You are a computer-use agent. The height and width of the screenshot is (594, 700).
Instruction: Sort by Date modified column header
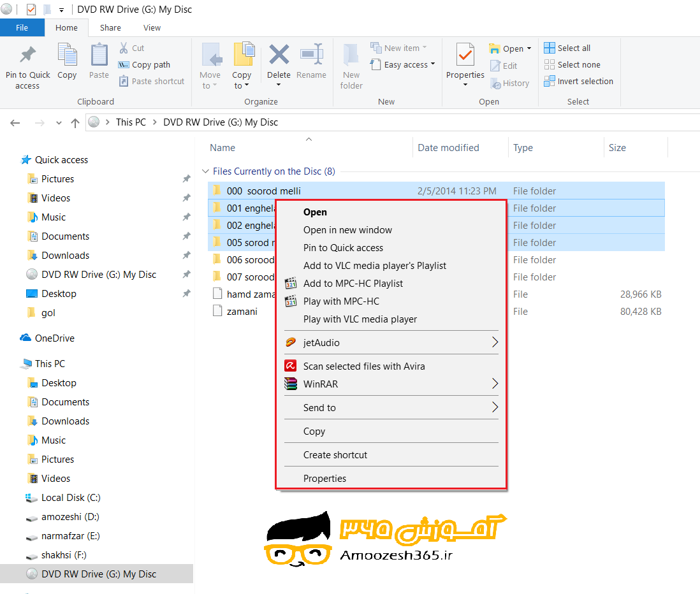click(x=448, y=148)
